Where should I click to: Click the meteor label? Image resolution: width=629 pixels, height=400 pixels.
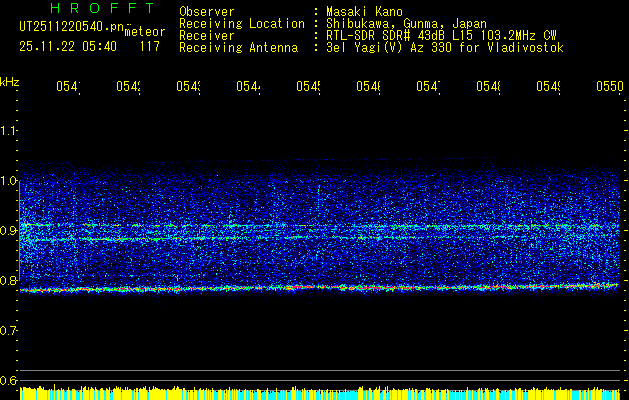pyautogui.click(x=145, y=32)
